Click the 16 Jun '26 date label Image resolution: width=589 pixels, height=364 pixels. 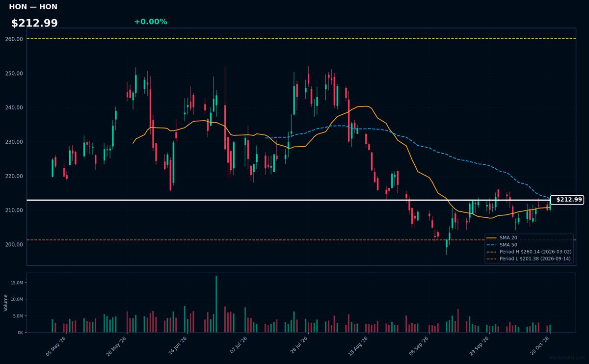[x=177, y=346]
